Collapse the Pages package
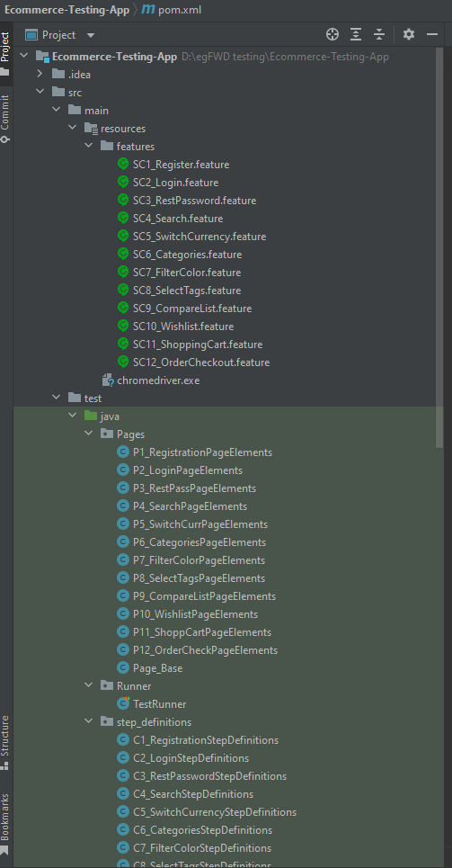452x868 pixels. pos(88,434)
